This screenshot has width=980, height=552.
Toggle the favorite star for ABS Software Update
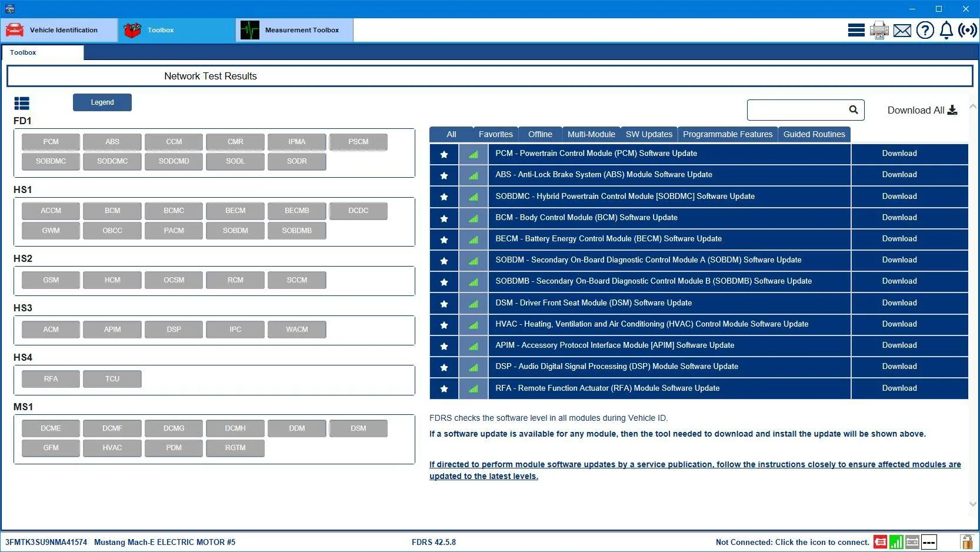tap(444, 175)
